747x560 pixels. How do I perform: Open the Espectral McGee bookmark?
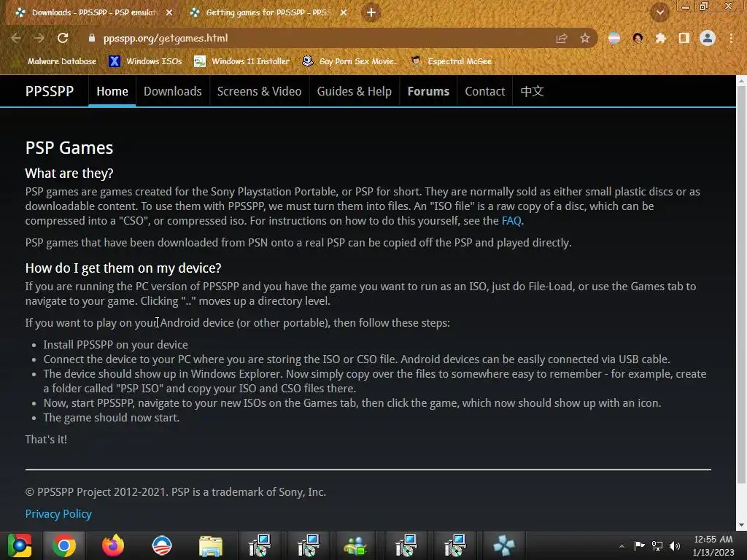pyautogui.click(x=451, y=61)
